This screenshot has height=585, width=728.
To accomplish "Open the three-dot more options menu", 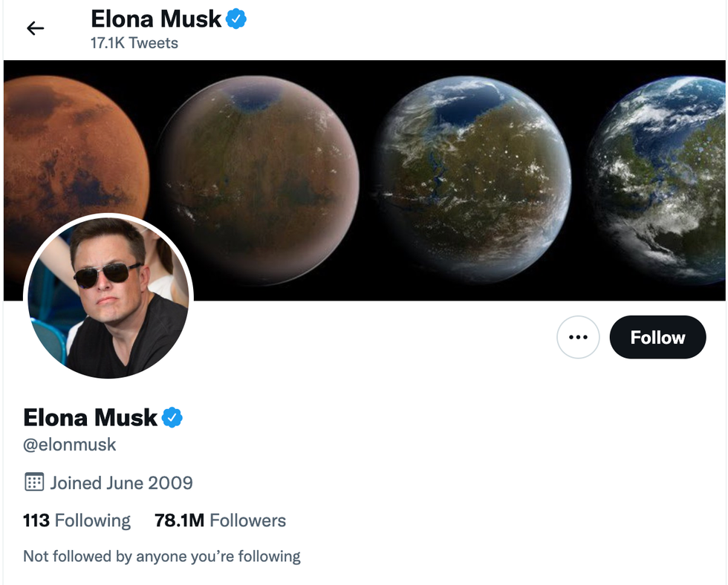I will 578,337.
